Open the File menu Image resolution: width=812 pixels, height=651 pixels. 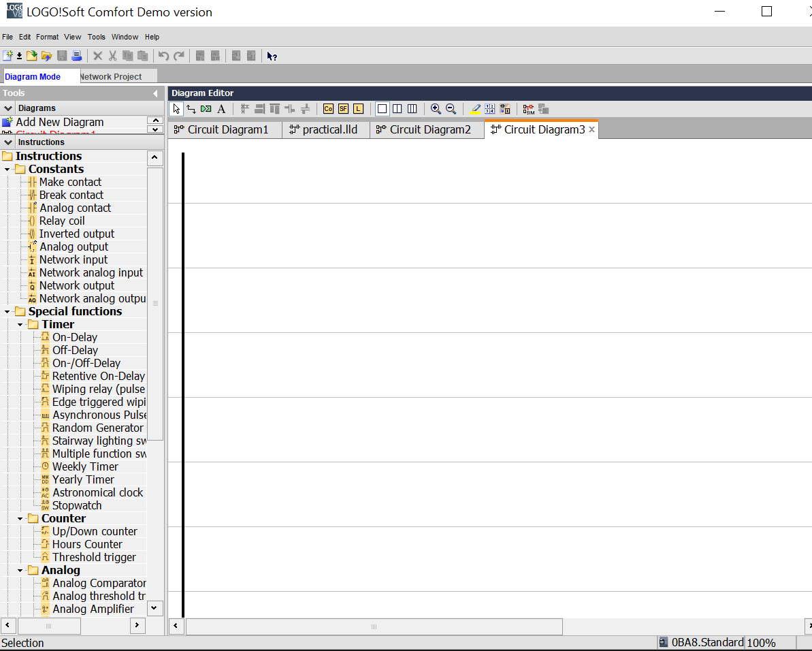[x=7, y=37]
